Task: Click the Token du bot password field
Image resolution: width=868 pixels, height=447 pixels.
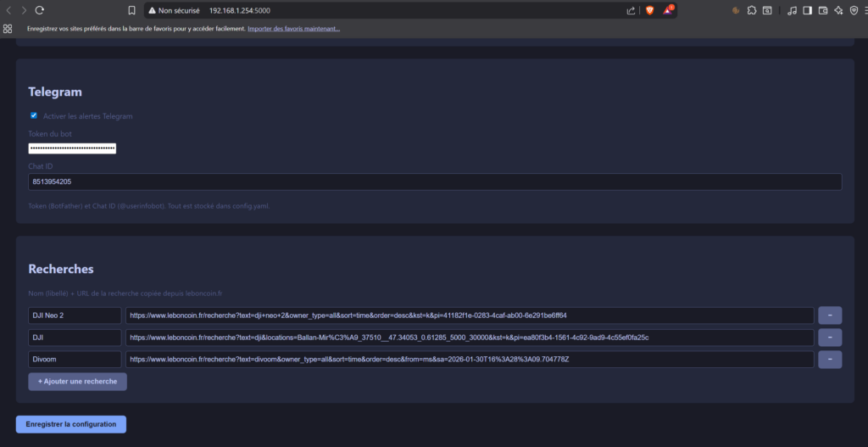Action: (72, 148)
